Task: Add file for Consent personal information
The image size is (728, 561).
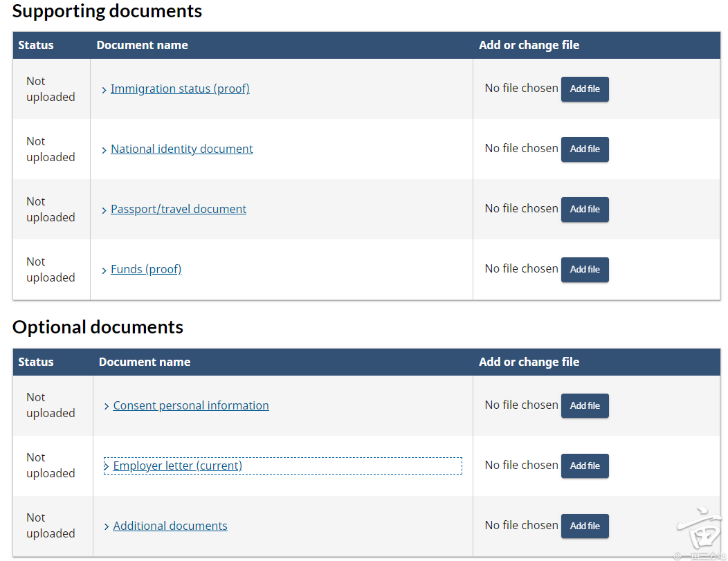Action: point(584,406)
